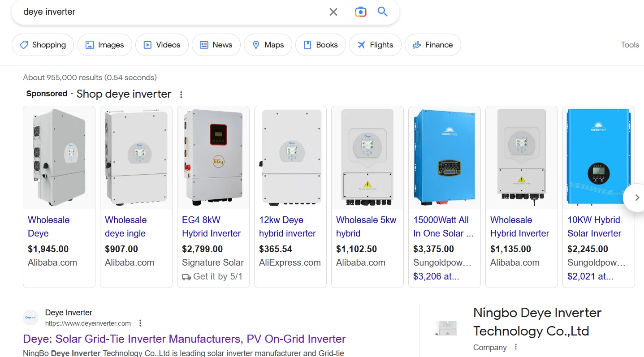Switch to the Videos results tab
The height and width of the screenshot is (357, 644).
click(x=162, y=45)
